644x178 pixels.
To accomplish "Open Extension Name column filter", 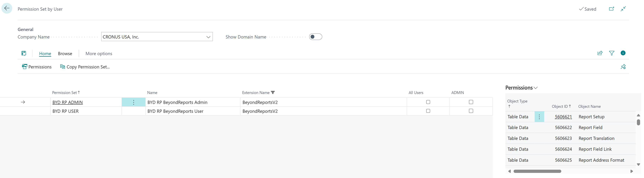I will click(273, 93).
